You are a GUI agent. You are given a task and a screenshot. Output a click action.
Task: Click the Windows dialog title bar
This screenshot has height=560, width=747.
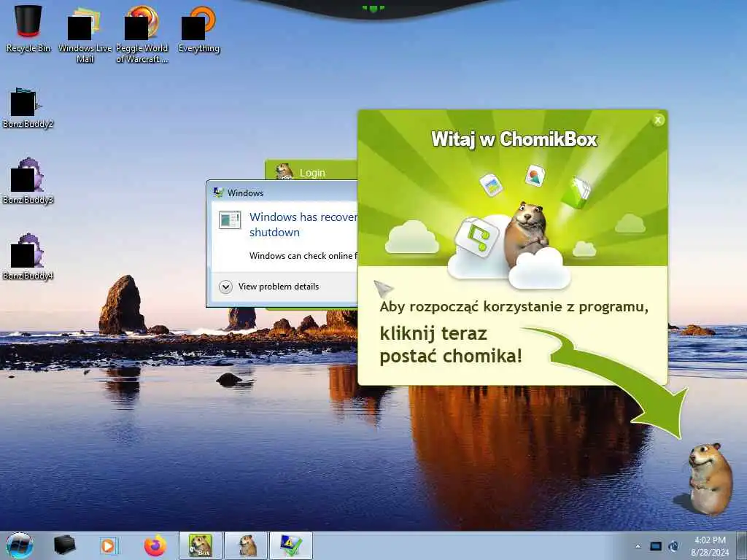(x=282, y=192)
